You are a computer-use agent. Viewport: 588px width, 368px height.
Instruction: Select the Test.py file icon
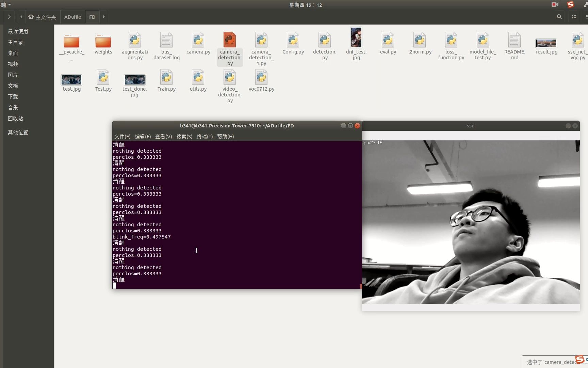103,77
